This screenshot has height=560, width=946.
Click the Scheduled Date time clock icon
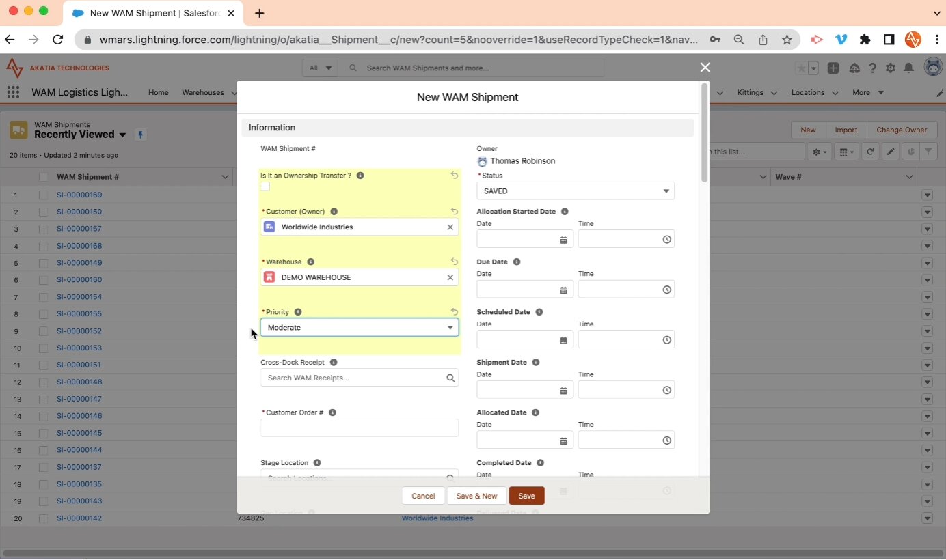point(666,340)
